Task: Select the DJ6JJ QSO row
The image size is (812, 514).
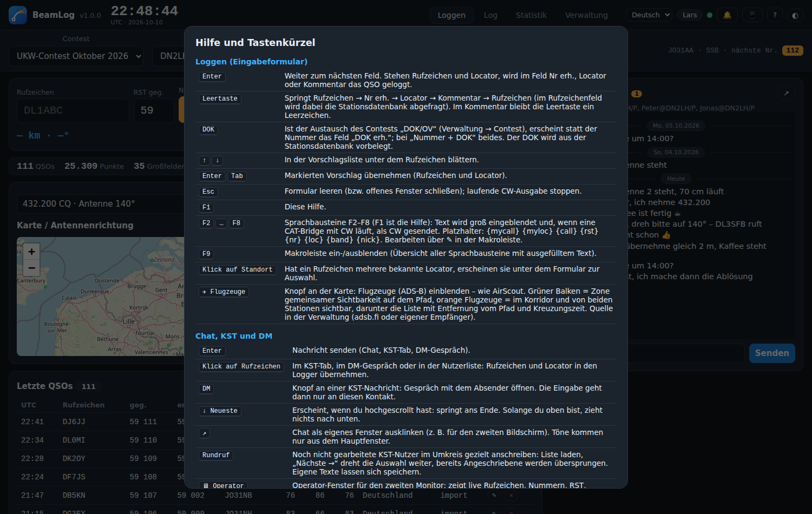Action: (100, 421)
